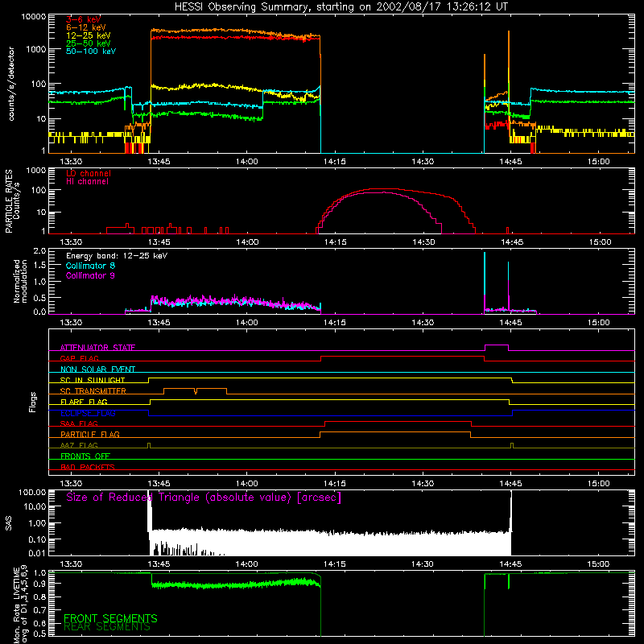Screen dimensions: 644x644
Task: Select the Collimator 8 legend label
Action: 90,266
